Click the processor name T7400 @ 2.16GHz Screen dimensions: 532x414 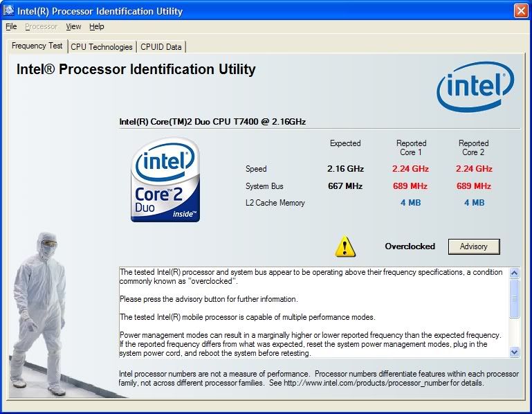pos(212,122)
